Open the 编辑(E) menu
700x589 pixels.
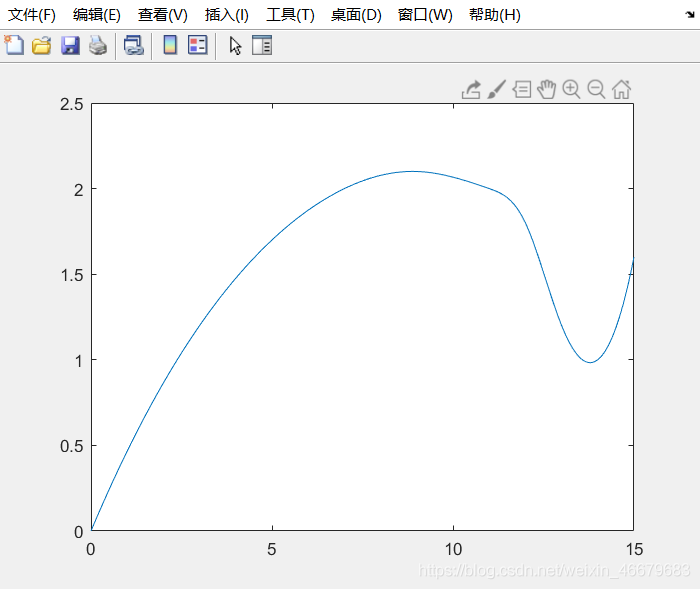click(97, 15)
